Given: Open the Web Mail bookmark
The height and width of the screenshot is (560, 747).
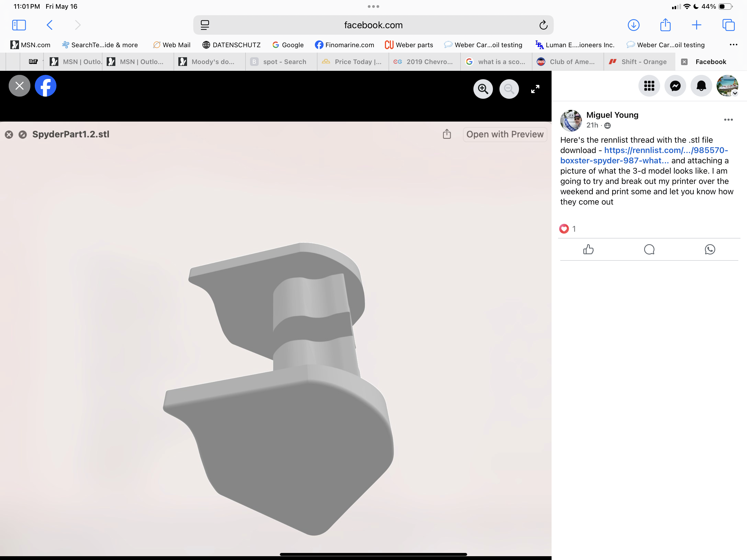Looking at the screenshot, I should 172,45.
